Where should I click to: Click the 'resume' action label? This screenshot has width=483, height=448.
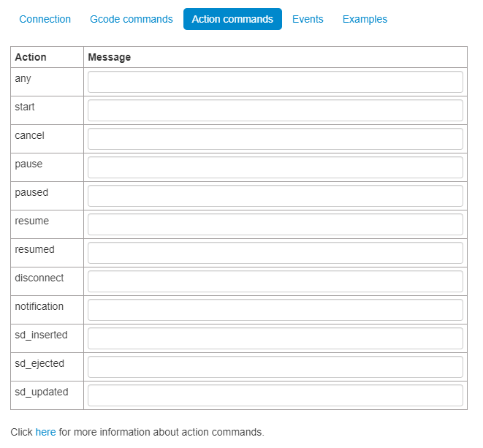[x=31, y=221]
